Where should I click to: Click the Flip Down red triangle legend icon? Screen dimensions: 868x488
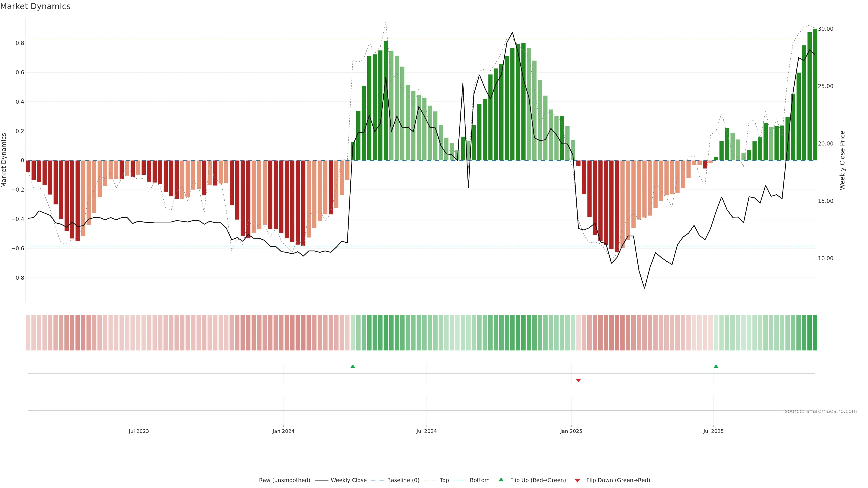click(577, 481)
